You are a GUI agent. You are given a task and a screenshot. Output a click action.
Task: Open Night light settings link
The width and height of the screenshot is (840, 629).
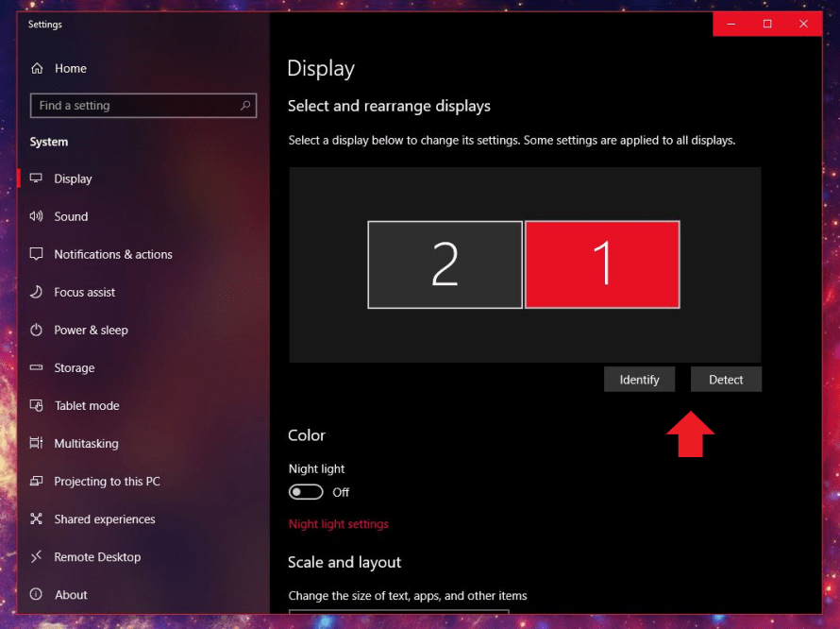pyautogui.click(x=338, y=523)
